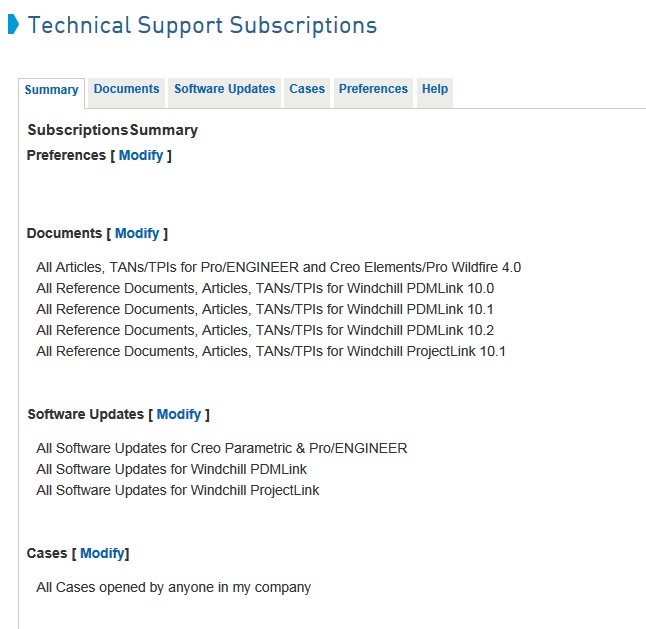The width and height of the screenshot is (646, 629).
Task: Modify the Software Updates subscriptions
Action: pyautogui.click(x=179, y=414)
